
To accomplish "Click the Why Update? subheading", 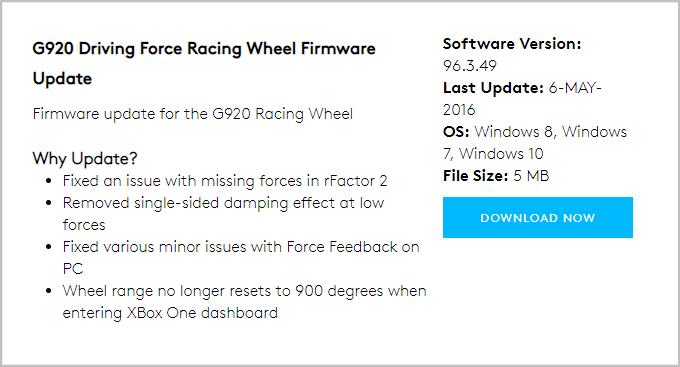I will tap(85, 158).
